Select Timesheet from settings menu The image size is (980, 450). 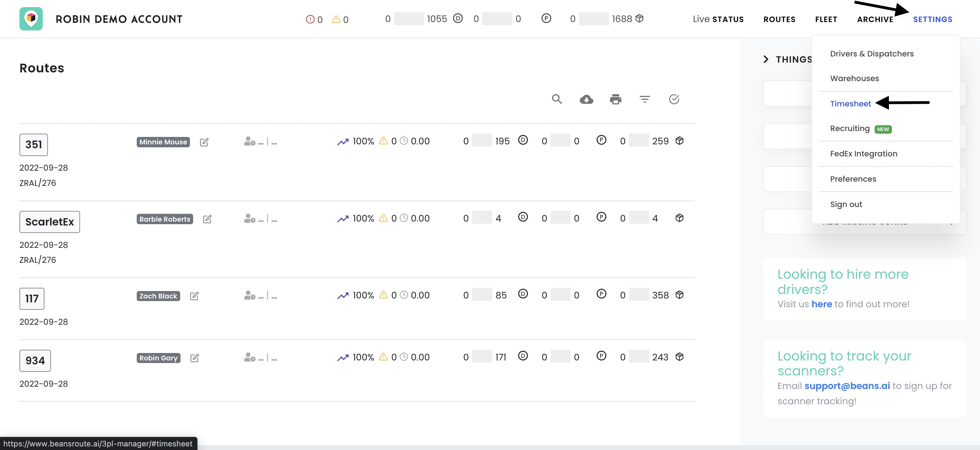[x=850, y=103]
